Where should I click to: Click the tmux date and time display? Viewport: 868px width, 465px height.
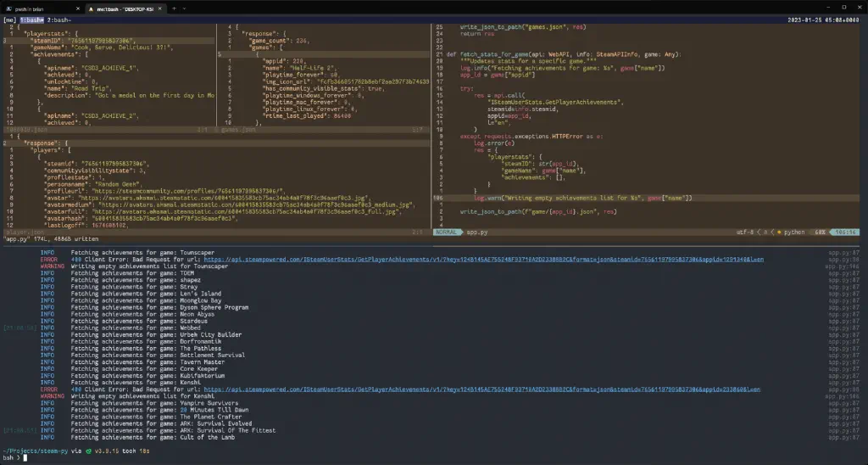pyautogui.click(x=823, y=20)
